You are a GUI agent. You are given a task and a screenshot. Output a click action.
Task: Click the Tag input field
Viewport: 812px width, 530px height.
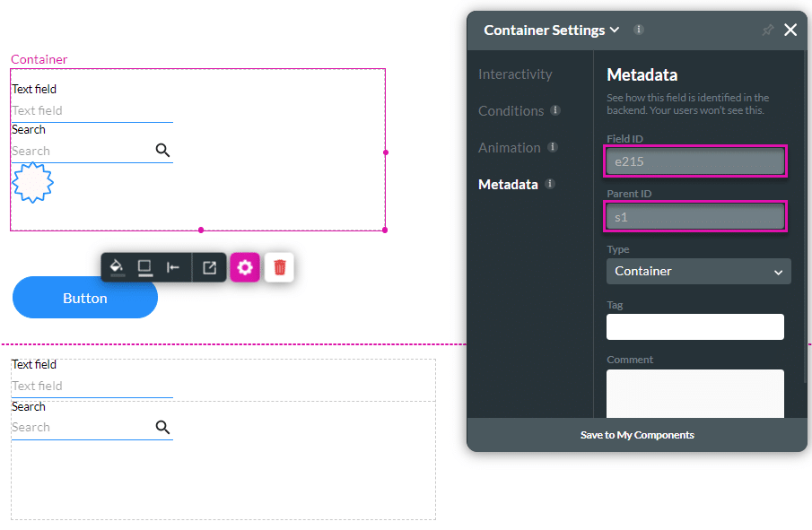coord(694,326)
